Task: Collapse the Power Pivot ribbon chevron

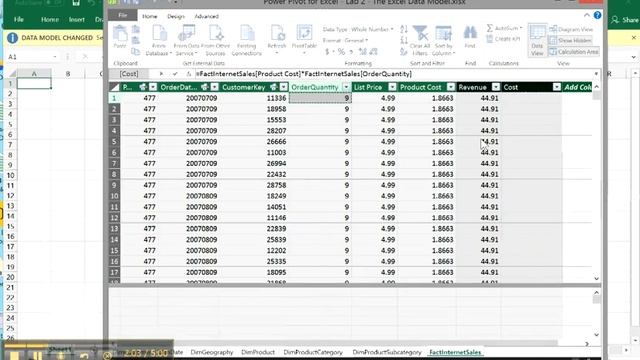Action: 587,15
